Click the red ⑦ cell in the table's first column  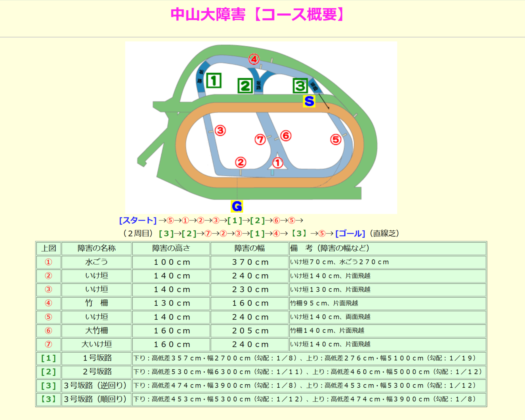pyautogui.click(x=48, y=344)
